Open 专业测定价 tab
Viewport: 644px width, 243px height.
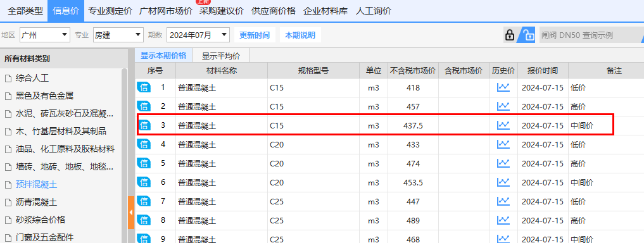(x=110, y=11)
